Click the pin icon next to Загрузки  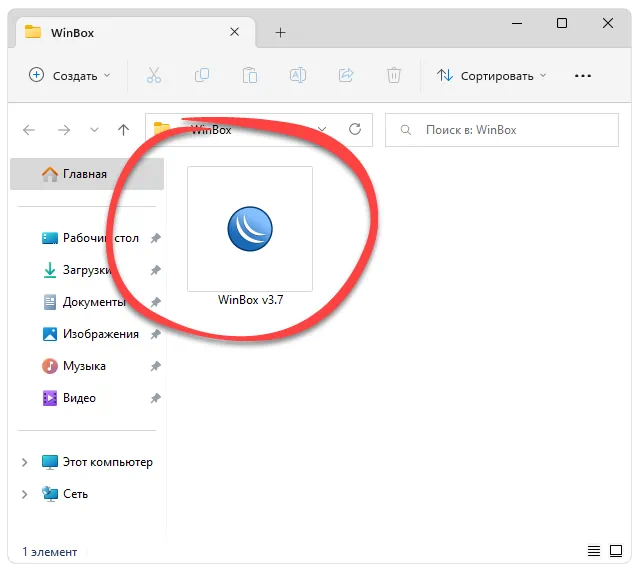(x=155, y=270)
